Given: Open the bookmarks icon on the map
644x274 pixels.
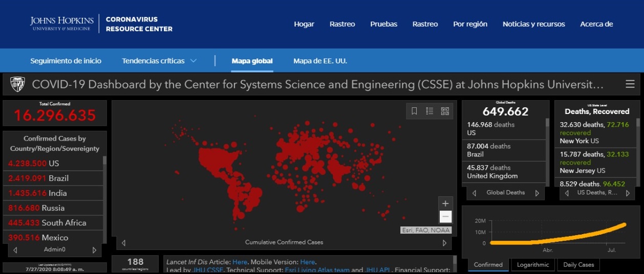Looking at the screenshot, I should point(415,111).
